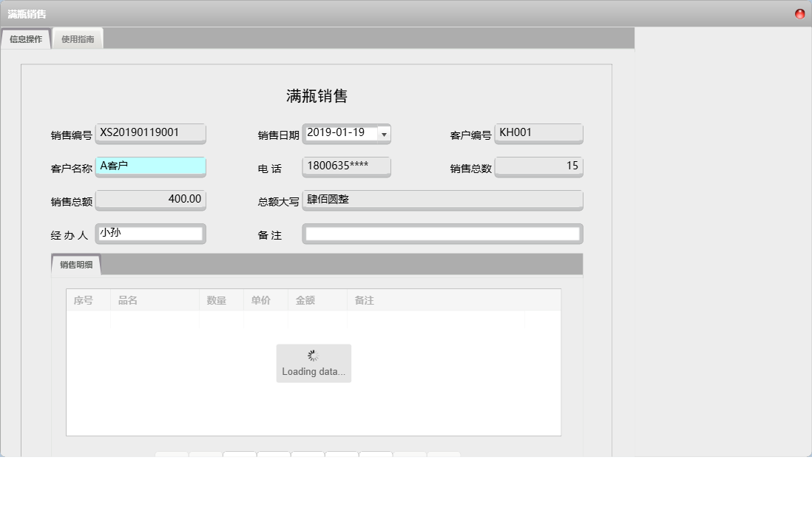
Task: Expand the date selector next to 2019-01-19
Action: [x=385, y=134]
